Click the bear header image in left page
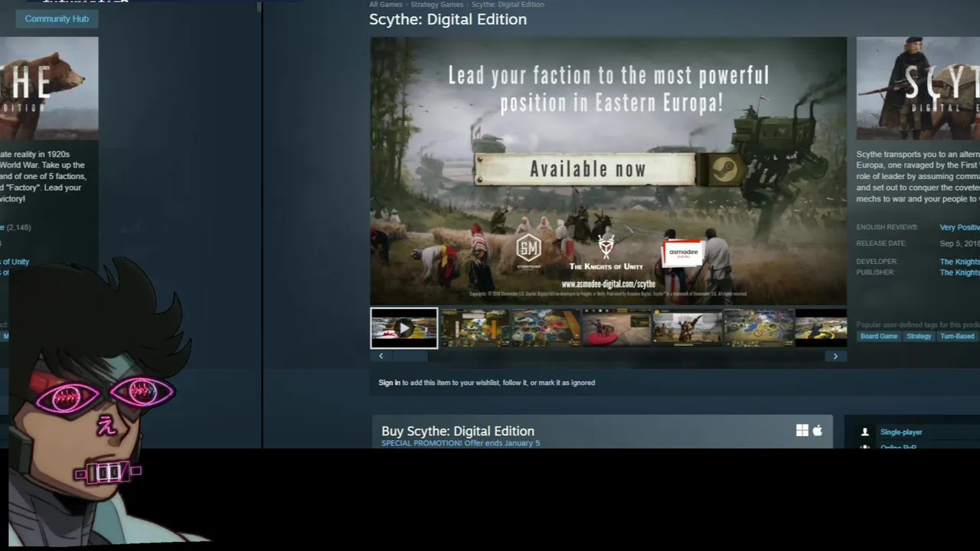Screen dimensions: 980x551 click(x=49, y=88)
